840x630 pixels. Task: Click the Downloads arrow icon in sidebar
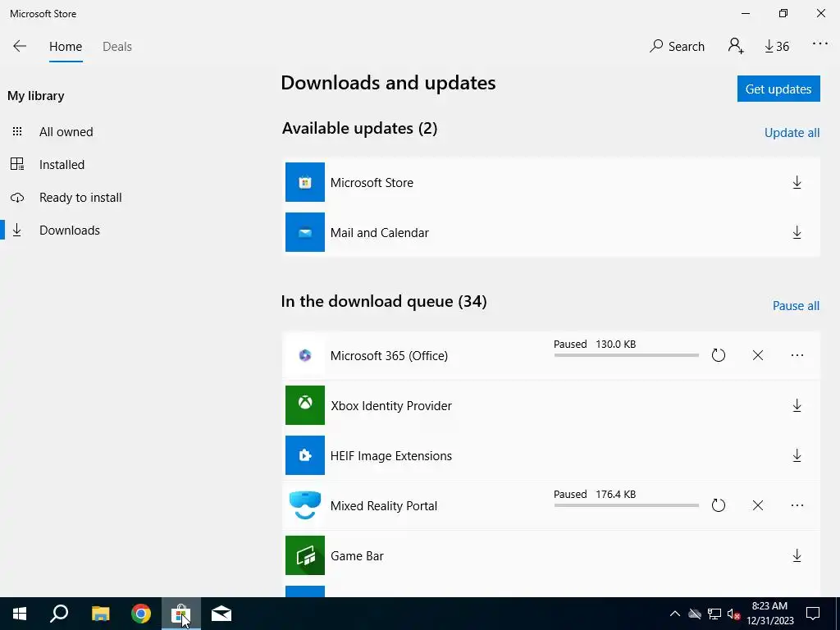[x=17, y=230]
